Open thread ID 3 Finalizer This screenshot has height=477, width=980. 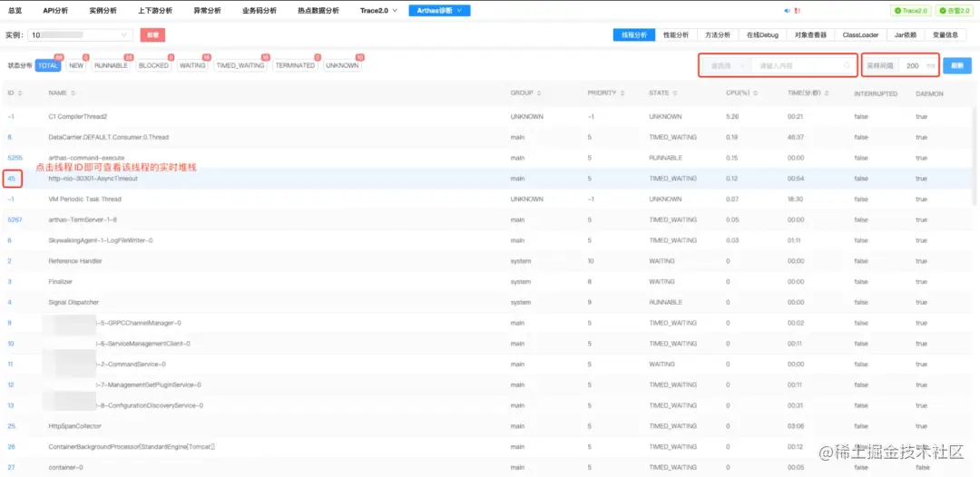9,282
